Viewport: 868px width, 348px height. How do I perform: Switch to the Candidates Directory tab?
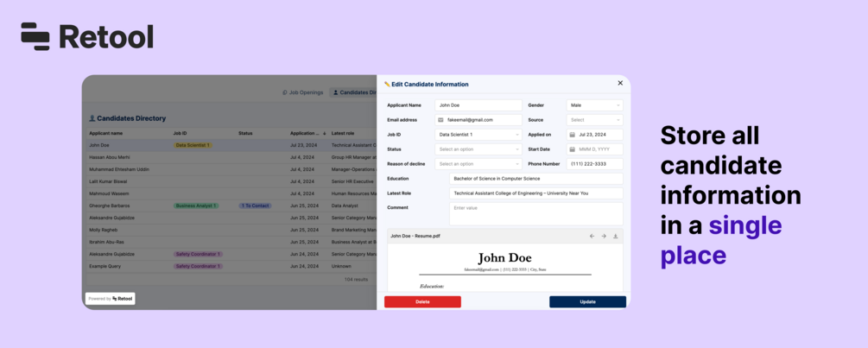tap(354, 92)
